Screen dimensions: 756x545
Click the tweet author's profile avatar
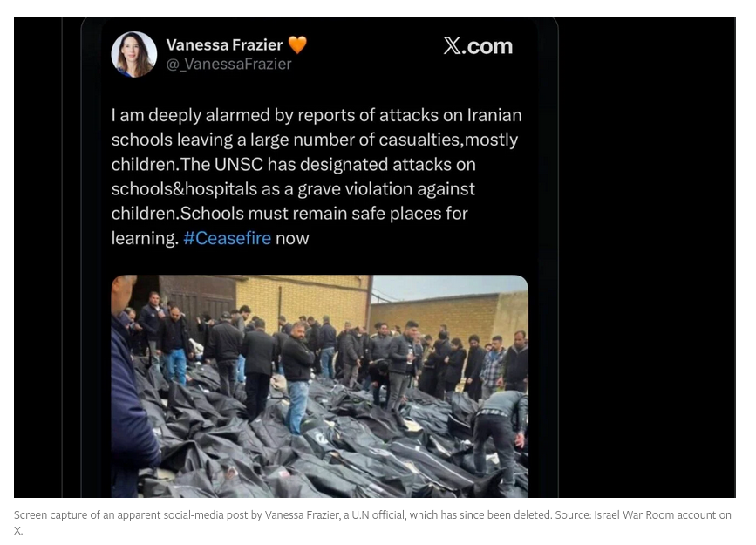[x=134, y=54]
